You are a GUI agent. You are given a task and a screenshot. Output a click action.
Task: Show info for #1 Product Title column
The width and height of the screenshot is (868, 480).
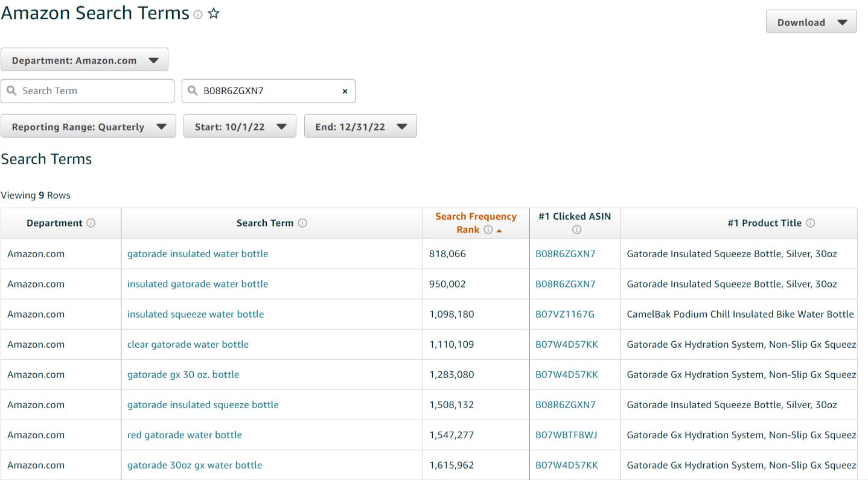(x=811, y=223)
